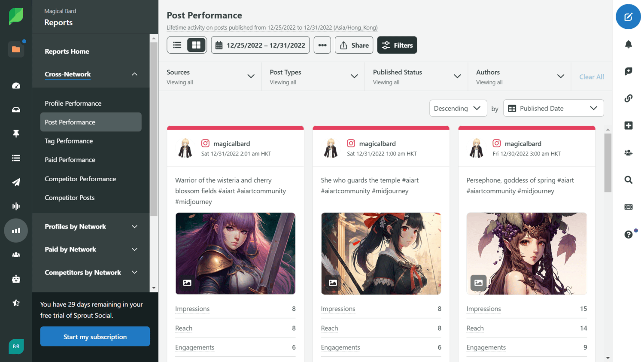This screenshot has width=644, height=362.
Task: Open Published Date sort-by dropdown
Action: pos(553,108)
